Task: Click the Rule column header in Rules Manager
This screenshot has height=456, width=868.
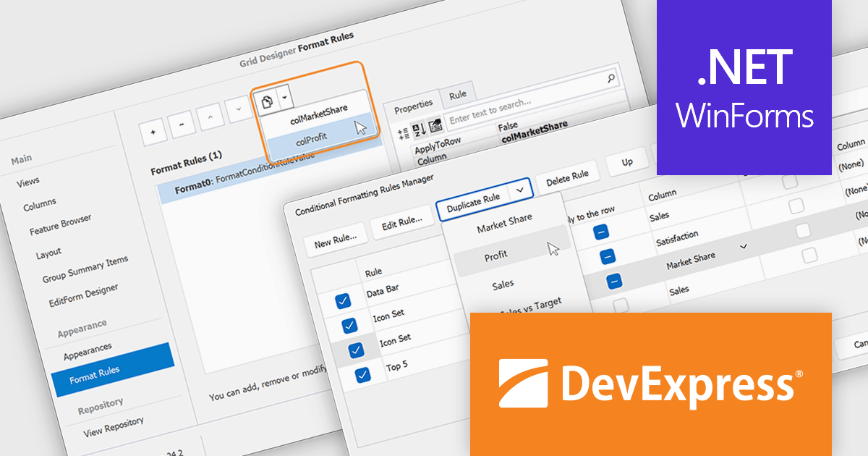Action: (373, 272)
